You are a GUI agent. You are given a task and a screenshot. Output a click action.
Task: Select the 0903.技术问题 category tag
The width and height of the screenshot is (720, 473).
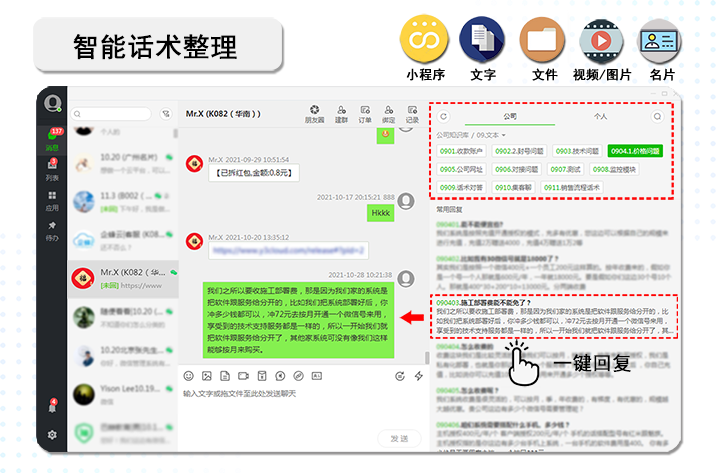[577, 151]
